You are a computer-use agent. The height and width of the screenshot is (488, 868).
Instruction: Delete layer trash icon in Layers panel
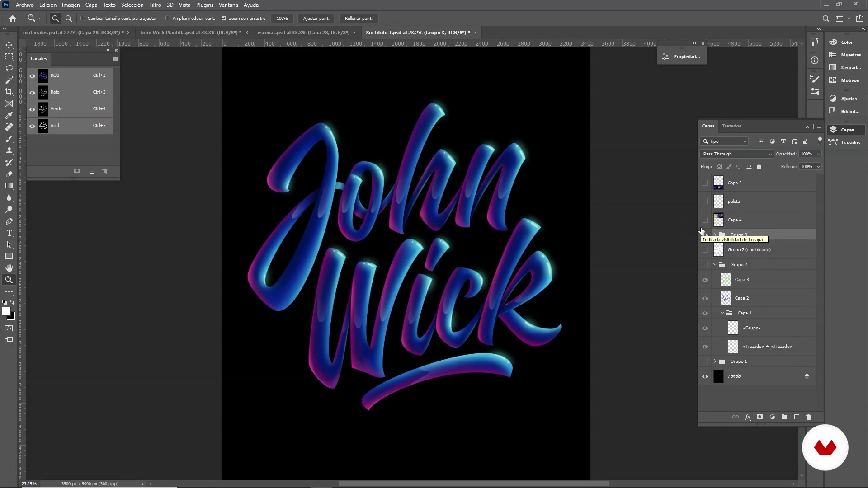(809, 417)
